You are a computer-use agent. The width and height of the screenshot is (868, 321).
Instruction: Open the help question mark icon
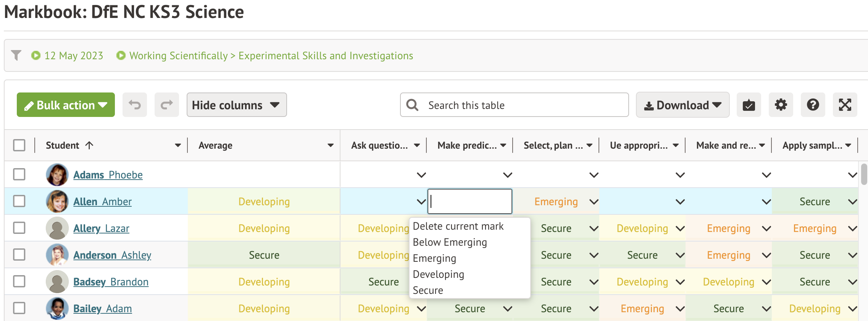point(813,105)
